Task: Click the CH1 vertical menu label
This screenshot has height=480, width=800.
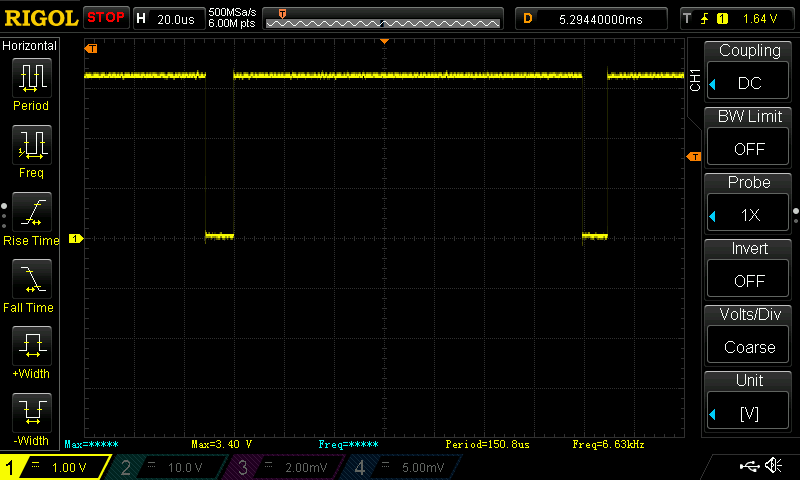Action: point(695,80)
